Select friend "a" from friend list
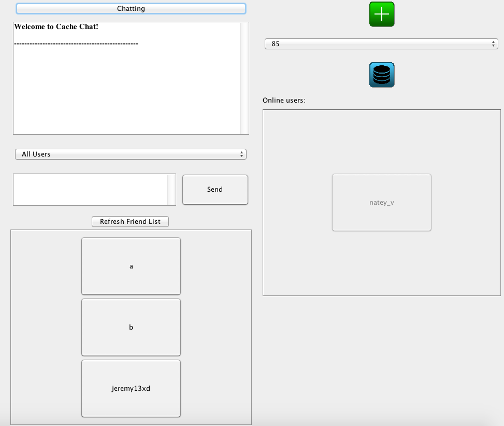Viewport: 504px width, 426px height. tap(131, 266)
